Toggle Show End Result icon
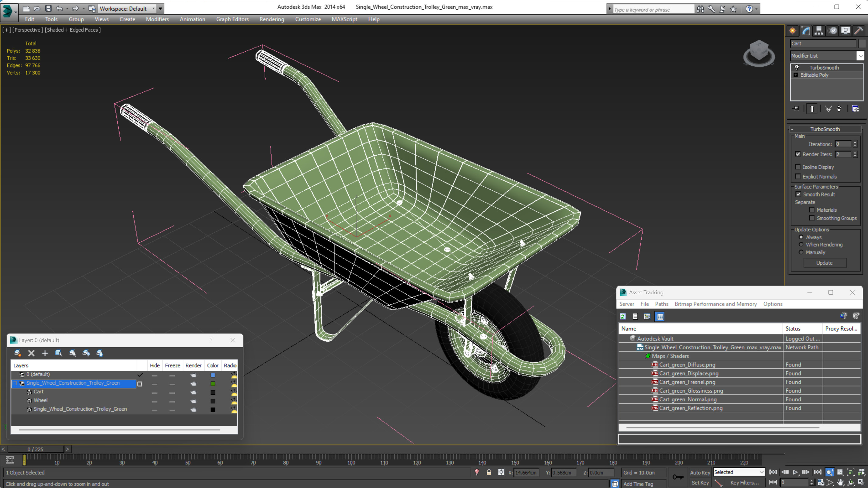The height and width of the screenshot is (488, 868). (812, 109)
